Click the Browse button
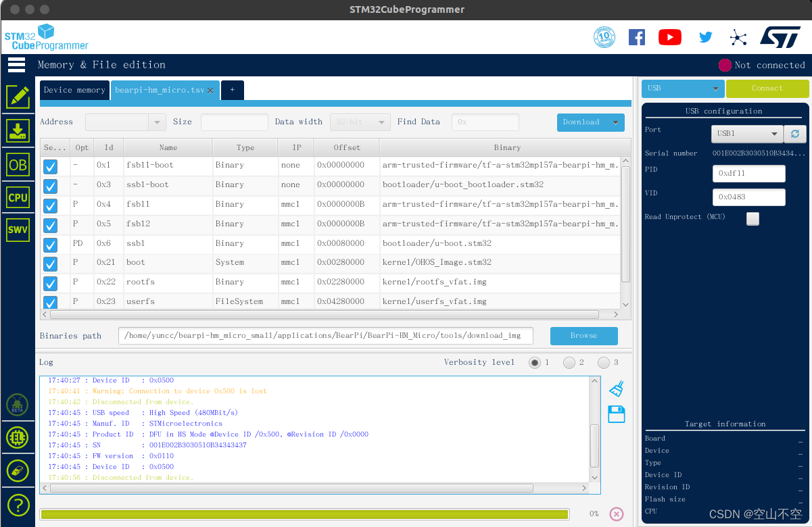Image resolution: width=812 pixels, height=527 pixels. tap(584, 336)
